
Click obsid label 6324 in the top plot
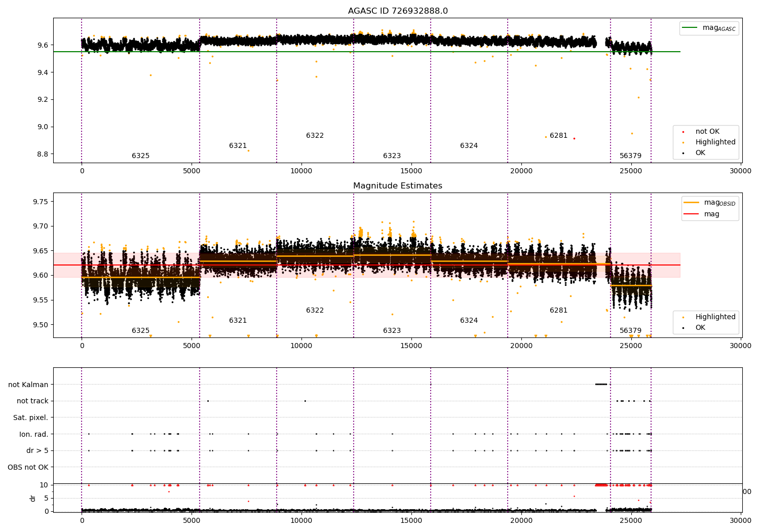pos(469,146)
